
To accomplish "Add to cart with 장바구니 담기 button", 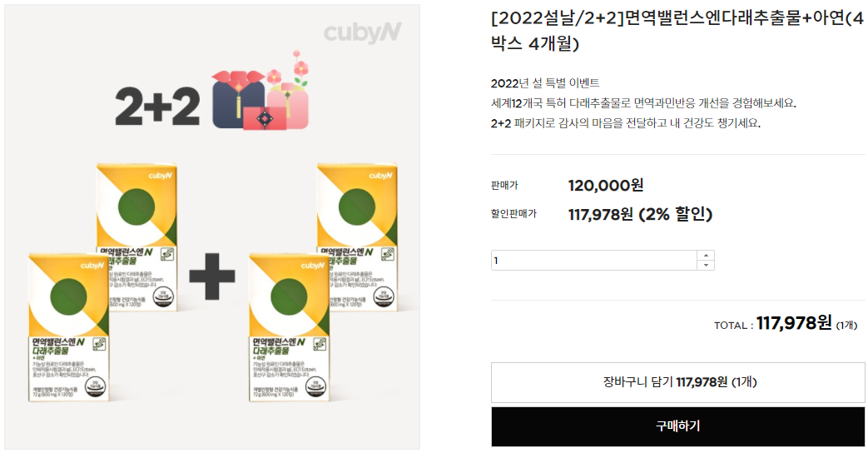I will point(677,382).
